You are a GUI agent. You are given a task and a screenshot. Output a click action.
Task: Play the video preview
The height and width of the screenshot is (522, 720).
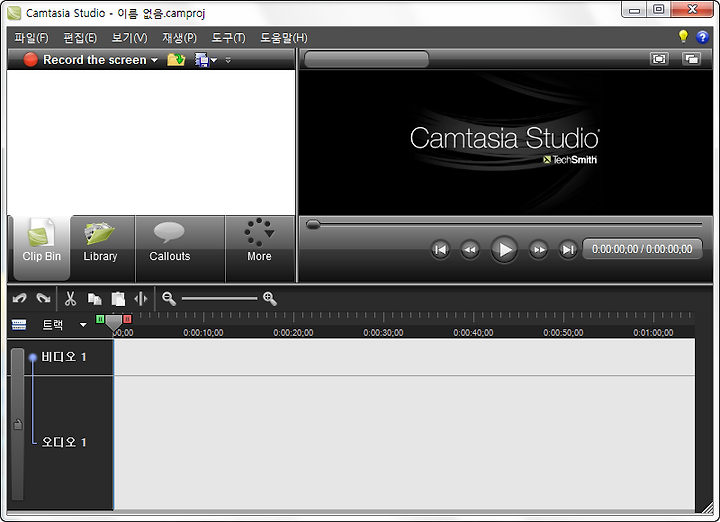pyautogui.click(x=504, y=250)
